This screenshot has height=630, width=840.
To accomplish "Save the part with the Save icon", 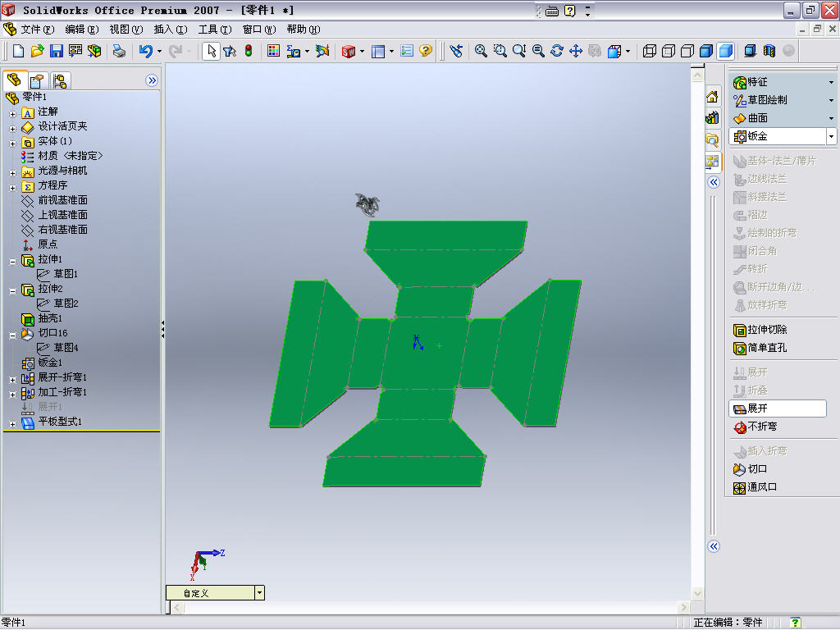I will [x=57, y=51].
